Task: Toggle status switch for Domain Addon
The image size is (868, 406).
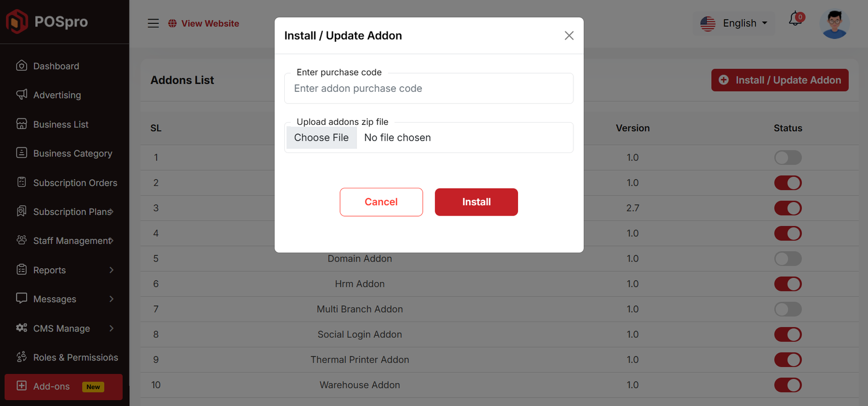Action: pos(788,258)
